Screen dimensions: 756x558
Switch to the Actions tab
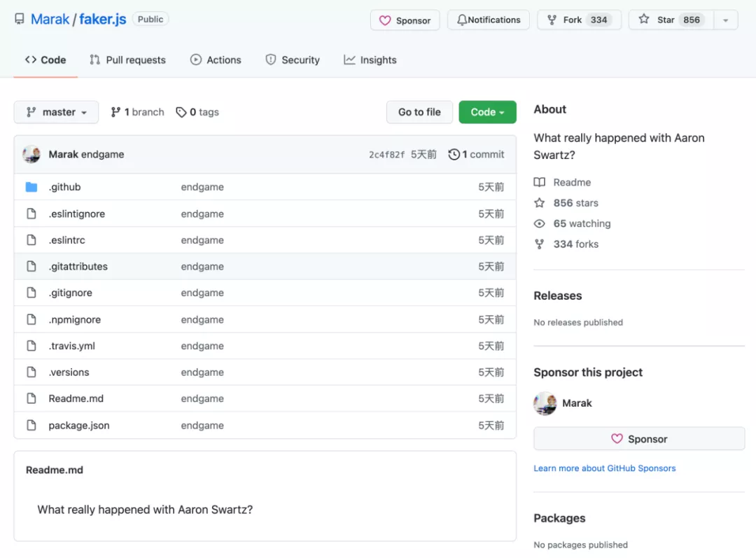[x=216, y=60]
